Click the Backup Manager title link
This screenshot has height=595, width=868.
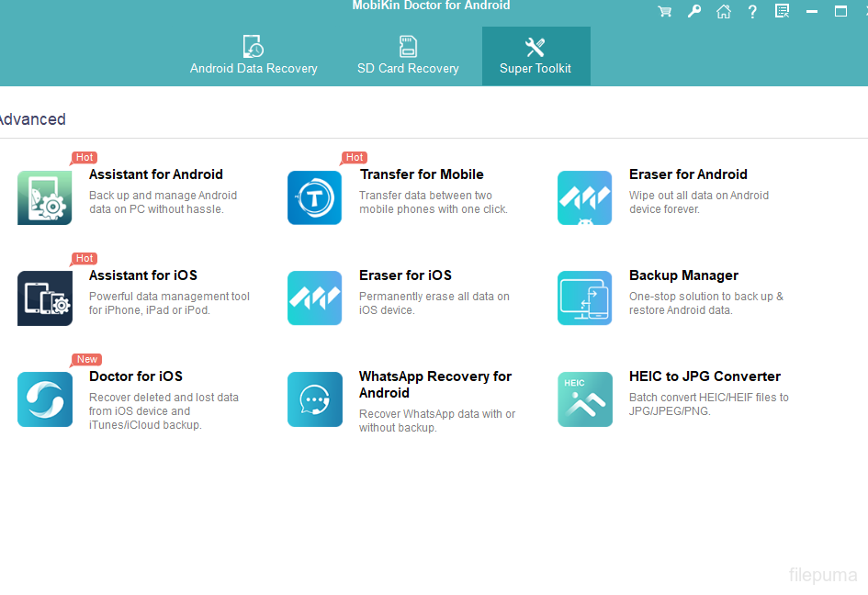pyautogui.click(x=683, y=275)
